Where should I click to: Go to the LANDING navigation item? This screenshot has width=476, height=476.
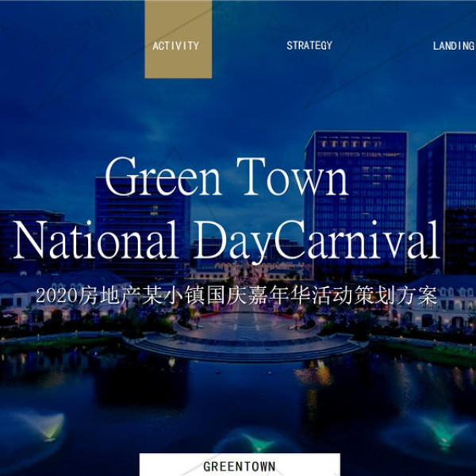[x=454, y=46]
